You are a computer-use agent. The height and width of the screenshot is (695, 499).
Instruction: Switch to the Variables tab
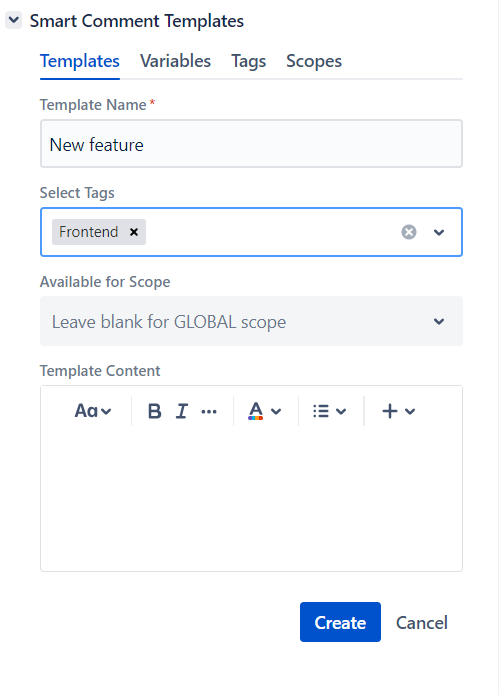(175, 61)
